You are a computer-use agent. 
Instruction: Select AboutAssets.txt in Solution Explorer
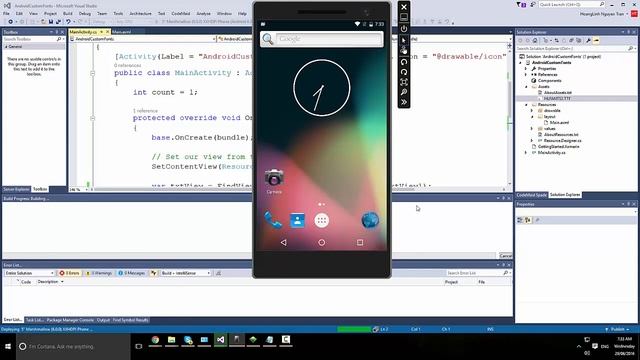tap(558, 93)
